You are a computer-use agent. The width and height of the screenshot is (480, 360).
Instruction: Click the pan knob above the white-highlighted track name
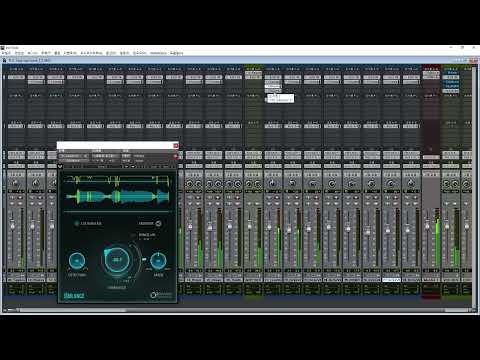(x=391, y=183)
